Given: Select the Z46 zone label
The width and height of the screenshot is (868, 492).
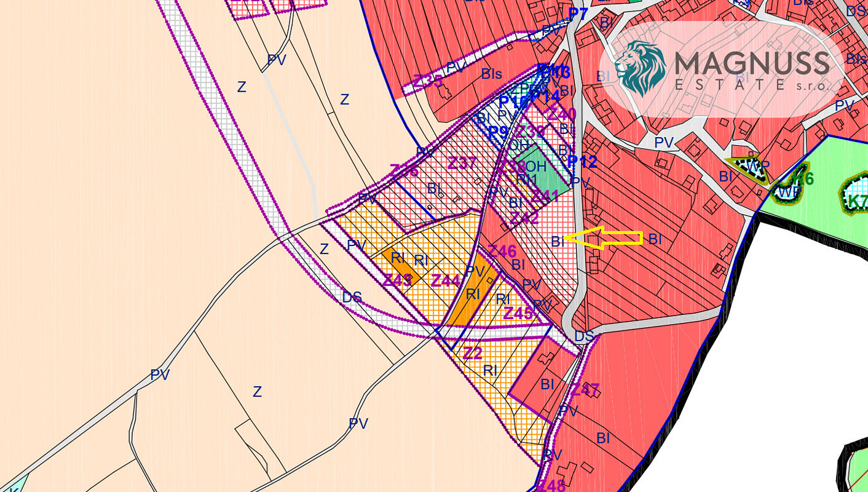Looking at the screenshot, I should pyautogui.click(x=502, y=251).
